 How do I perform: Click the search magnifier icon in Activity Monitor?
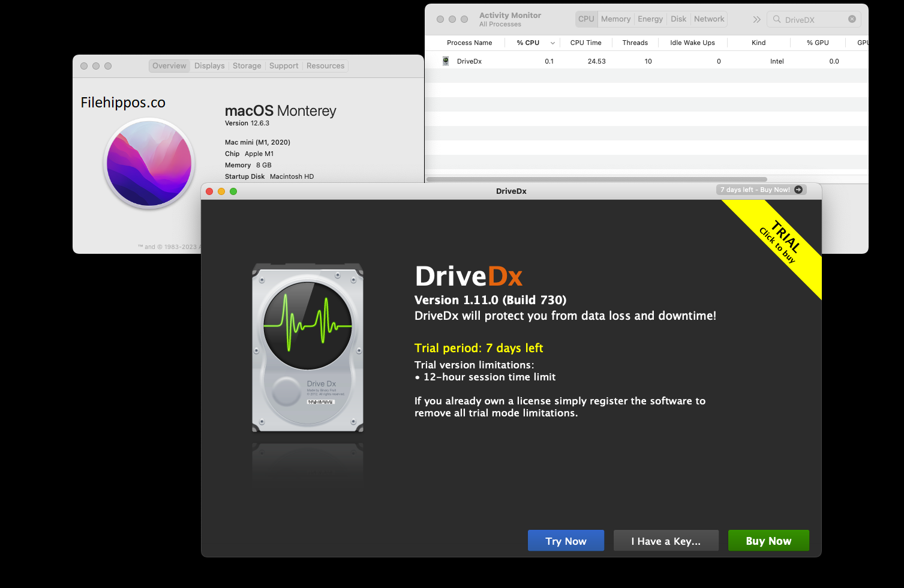pos(777,19)
